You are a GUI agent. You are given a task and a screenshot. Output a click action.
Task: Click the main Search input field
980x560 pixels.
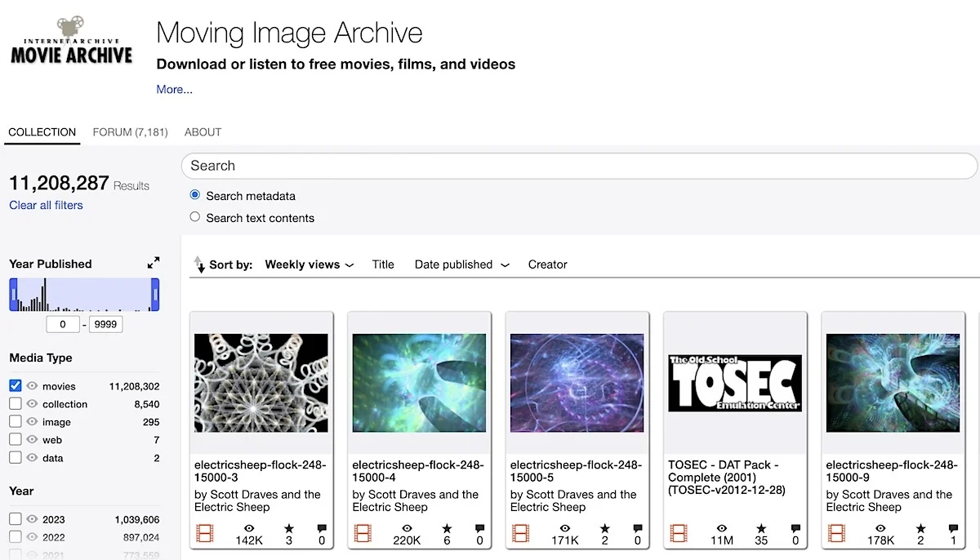tap(579, 166)
